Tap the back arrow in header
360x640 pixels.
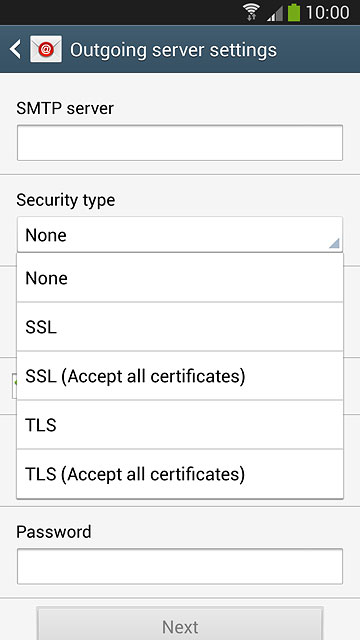[15, 49]
